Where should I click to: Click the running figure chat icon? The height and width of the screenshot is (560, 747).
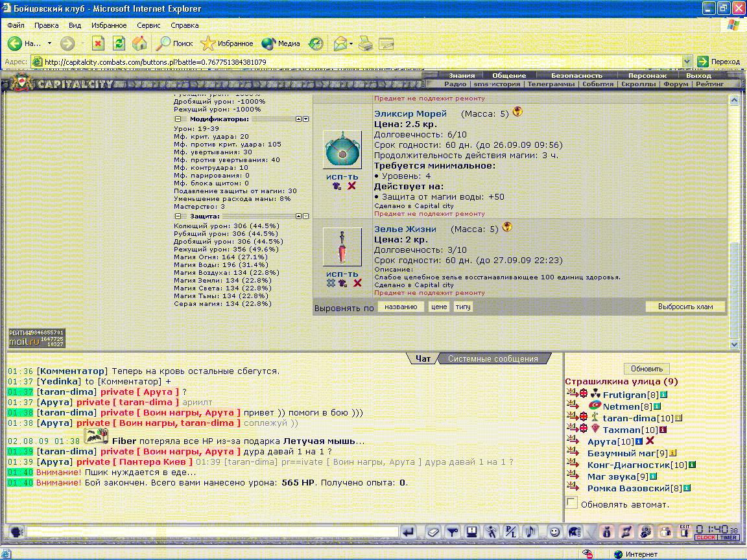pos(491,532)
